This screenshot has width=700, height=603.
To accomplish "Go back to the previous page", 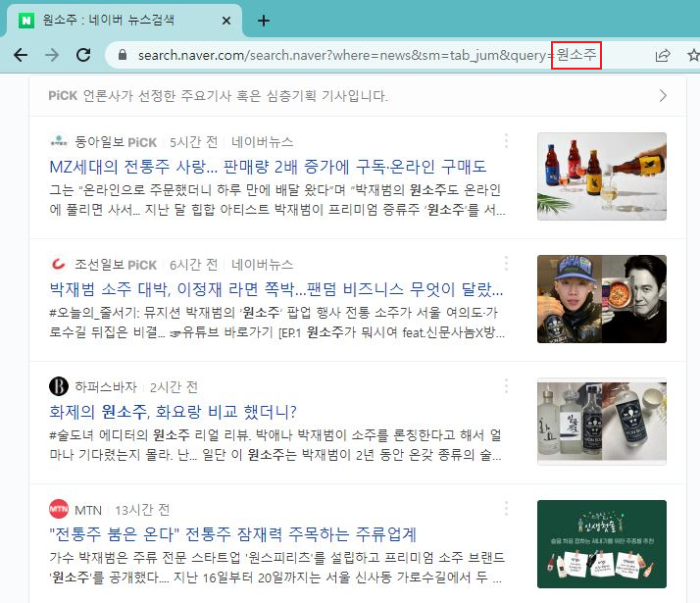I will (x=21, y=55).
